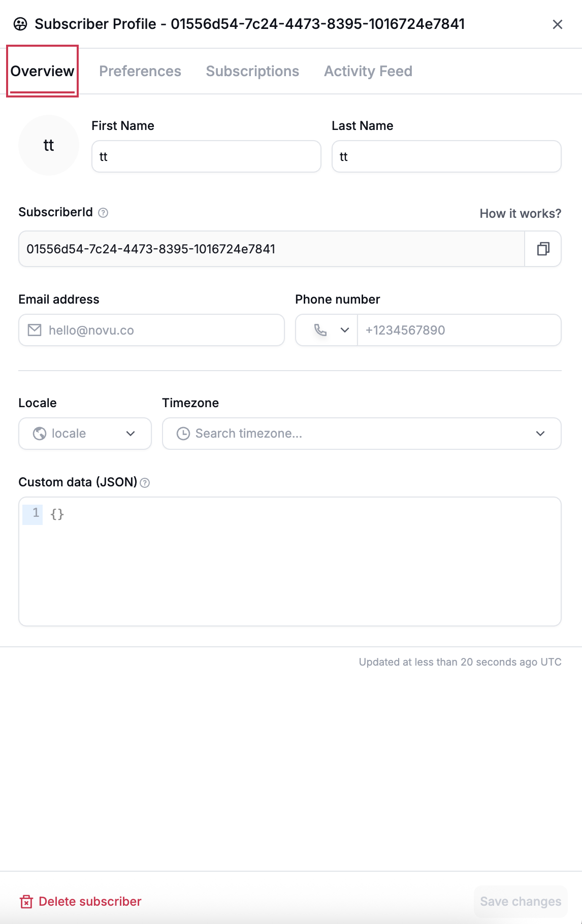Click the trash icon for Delete subscriber
582x924 pixels.
(26, 902)
